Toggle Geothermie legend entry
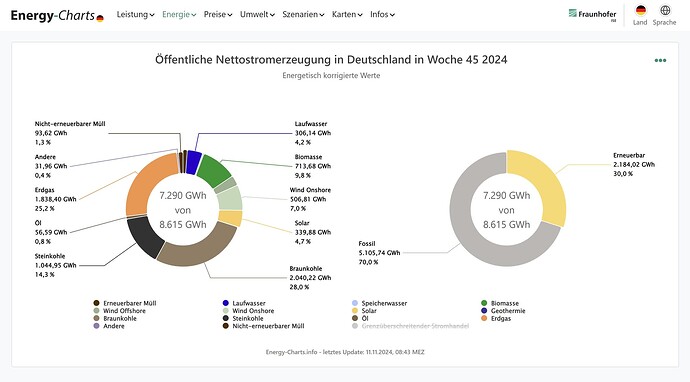The image size is (690, 382). (x=503, y=311)
